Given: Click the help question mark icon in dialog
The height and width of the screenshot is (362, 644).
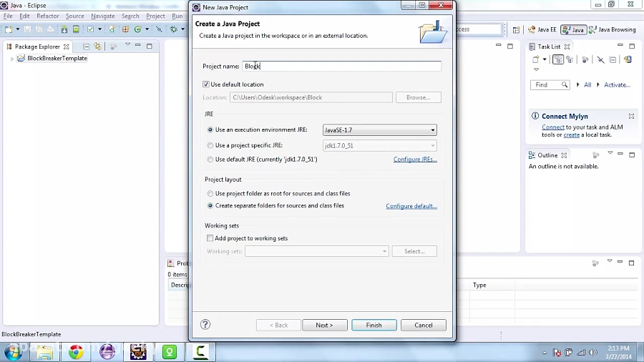Looking at the screenshot, I should (205, 325).
